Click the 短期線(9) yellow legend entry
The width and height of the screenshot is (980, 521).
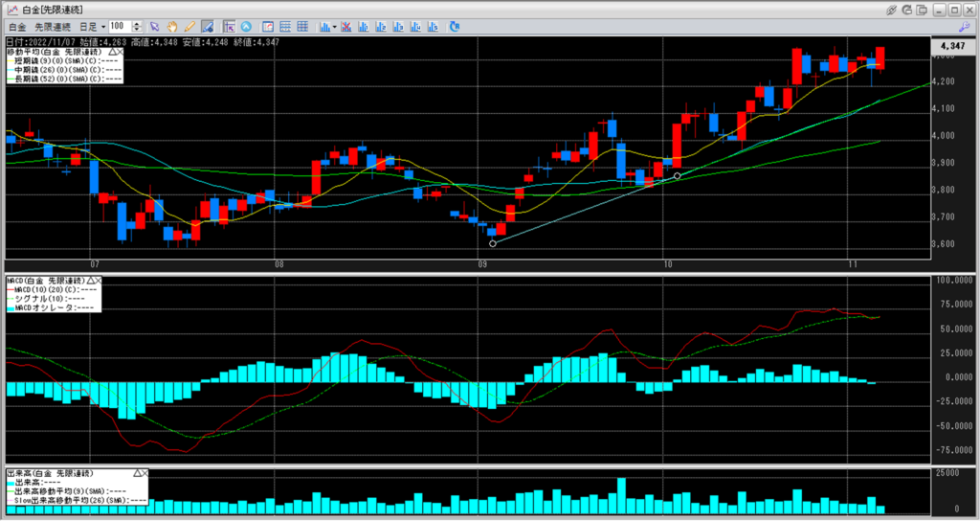click(x=64, y=61)
